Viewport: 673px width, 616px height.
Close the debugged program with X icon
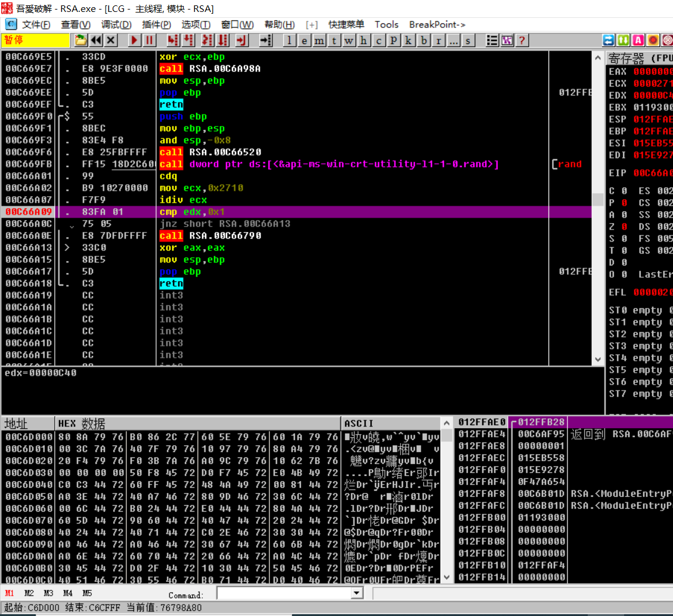111,41
